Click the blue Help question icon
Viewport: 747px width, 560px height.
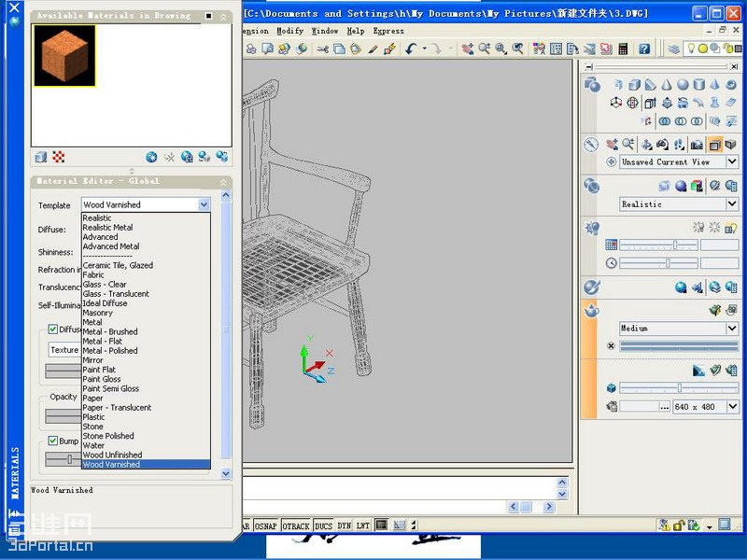644,49
